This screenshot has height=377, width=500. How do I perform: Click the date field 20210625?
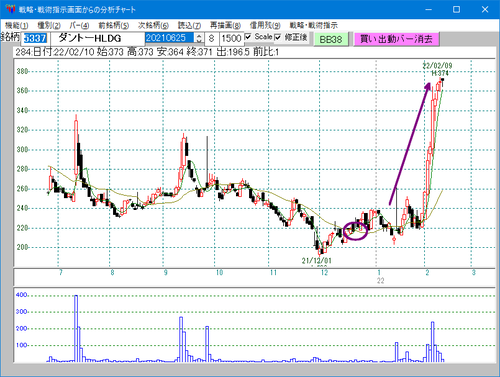170,38
